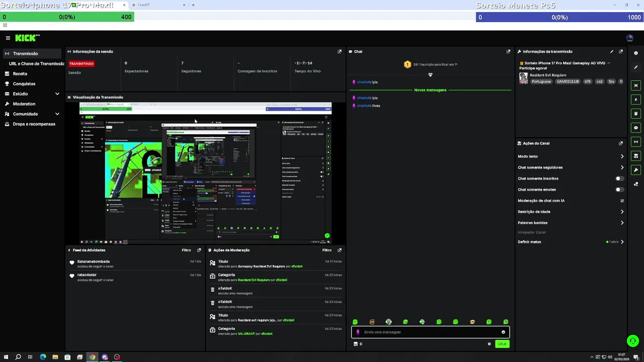Toggle the notes widget icon in the sidebar
Viewport: 644px width, 362px height.
636,114
